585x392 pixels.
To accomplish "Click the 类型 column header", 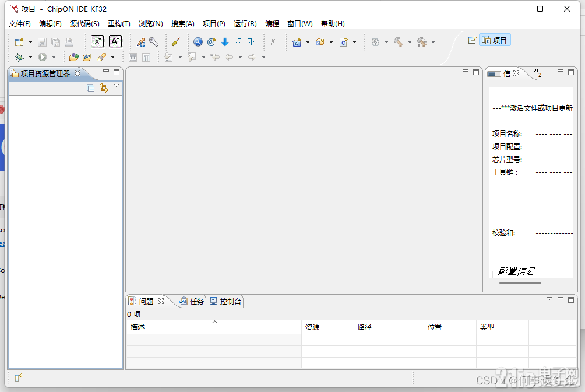I will (x=502, y=327).
